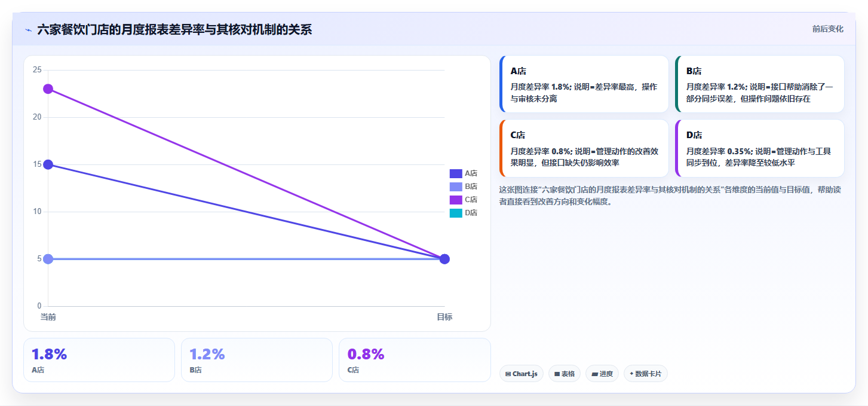Viewport: 868px width, 406px height.
Task: Open the D店 info card
Action: [x=759, y=148]
